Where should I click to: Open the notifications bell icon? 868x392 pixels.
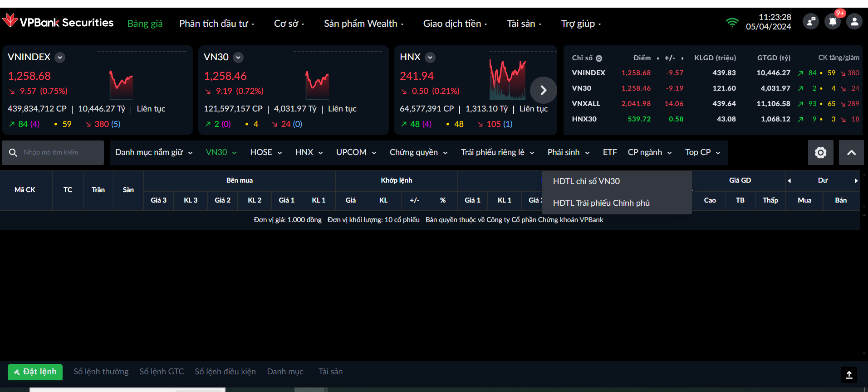coord(832,21)
